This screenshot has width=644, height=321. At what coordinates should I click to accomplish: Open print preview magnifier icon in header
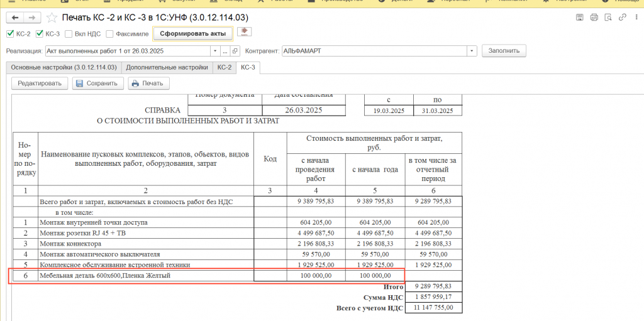tap(609, 17)
